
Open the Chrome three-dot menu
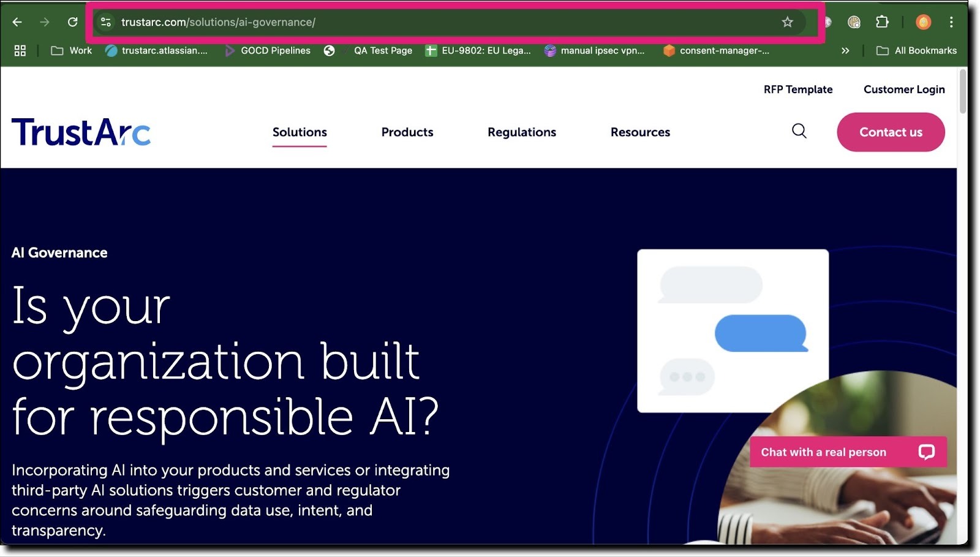tap(951, 22)
